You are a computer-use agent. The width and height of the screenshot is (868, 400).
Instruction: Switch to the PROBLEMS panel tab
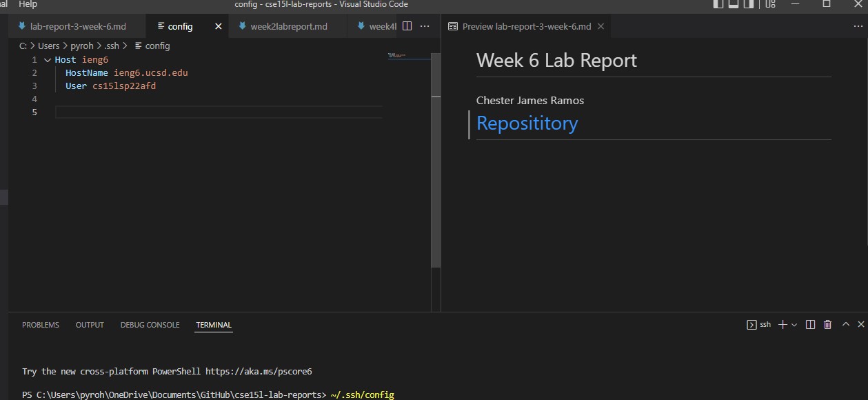pos(41,325)
